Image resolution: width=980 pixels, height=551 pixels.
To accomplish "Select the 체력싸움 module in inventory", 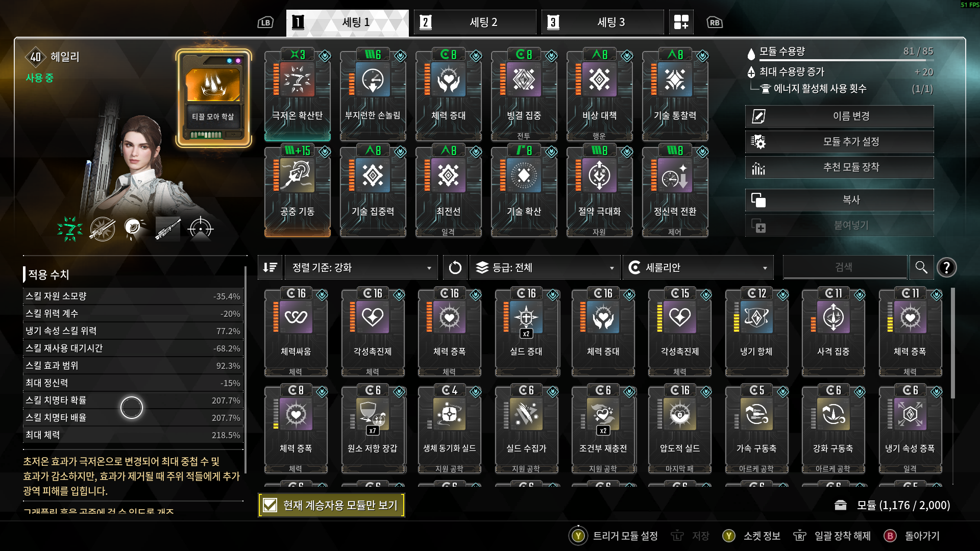I will 296,333.
